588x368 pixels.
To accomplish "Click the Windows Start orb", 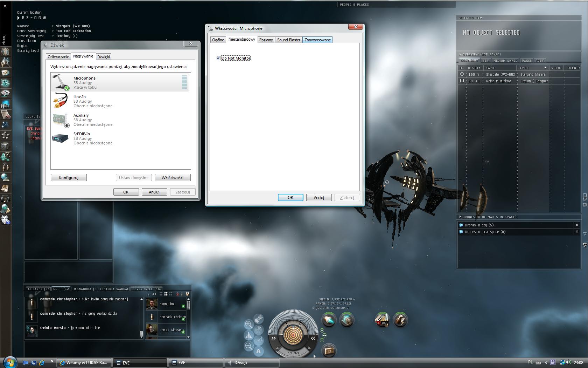I will tap(10, 362).
